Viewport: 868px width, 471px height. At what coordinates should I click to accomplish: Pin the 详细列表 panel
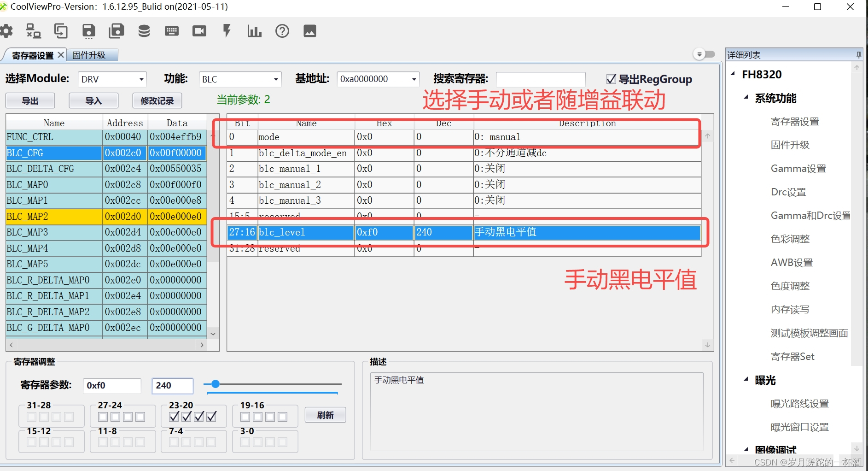click(x=858, y=55)
